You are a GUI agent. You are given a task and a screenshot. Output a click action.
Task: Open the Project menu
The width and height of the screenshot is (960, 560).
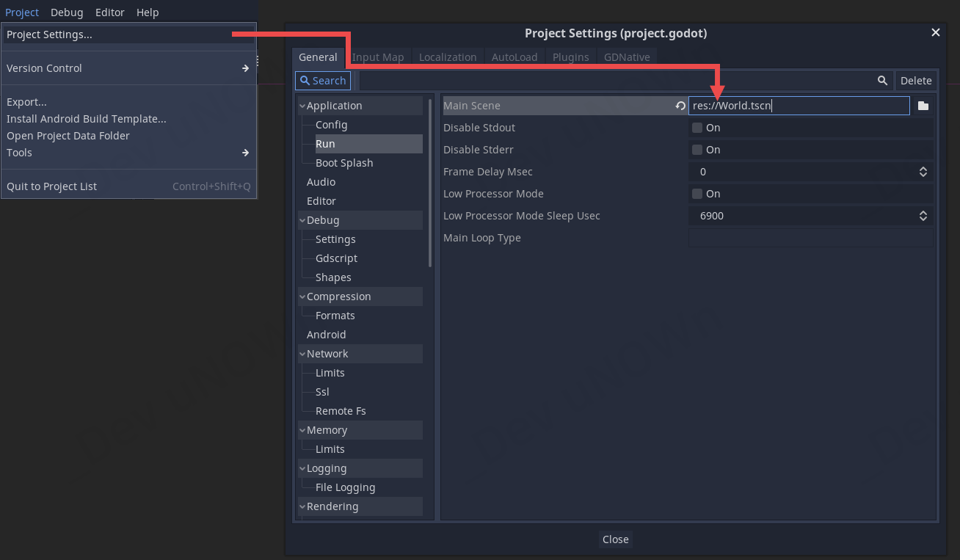point(22,12)
